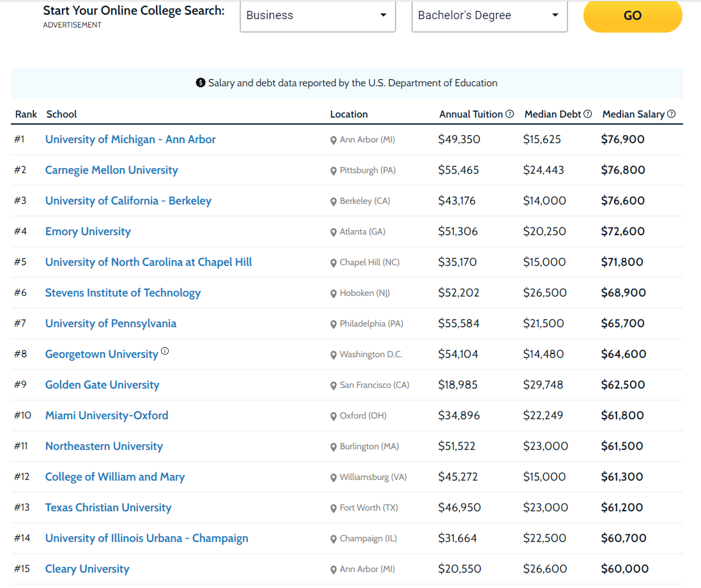Click the dollar icon in salary data notice

(x=201, y=82)
